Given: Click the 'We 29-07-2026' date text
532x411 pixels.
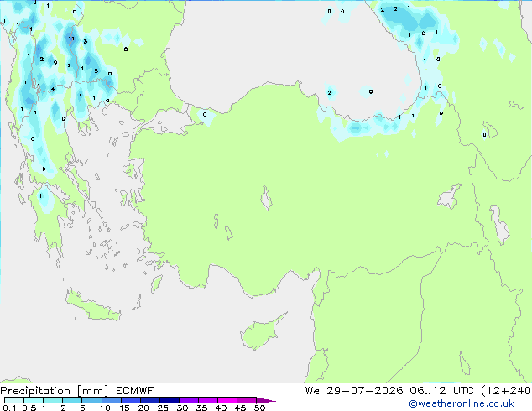Looking at the screenshot, I should point(354,391).
